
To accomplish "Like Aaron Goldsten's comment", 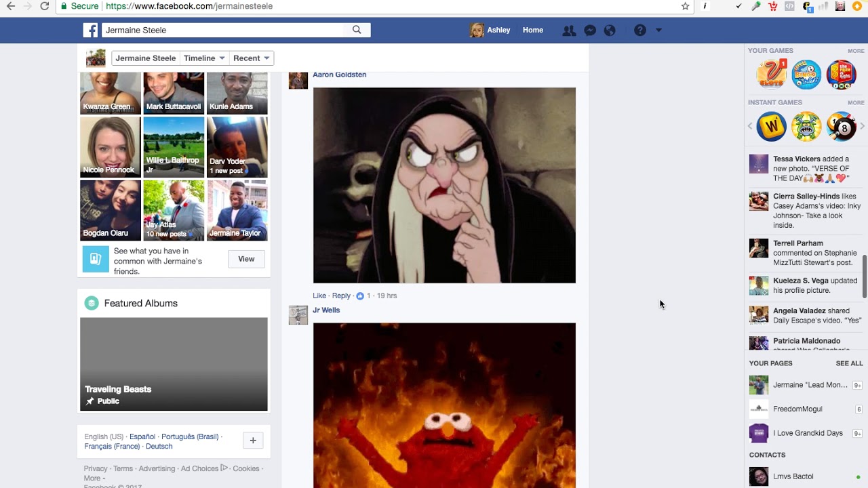I will [x=319, y=296].
